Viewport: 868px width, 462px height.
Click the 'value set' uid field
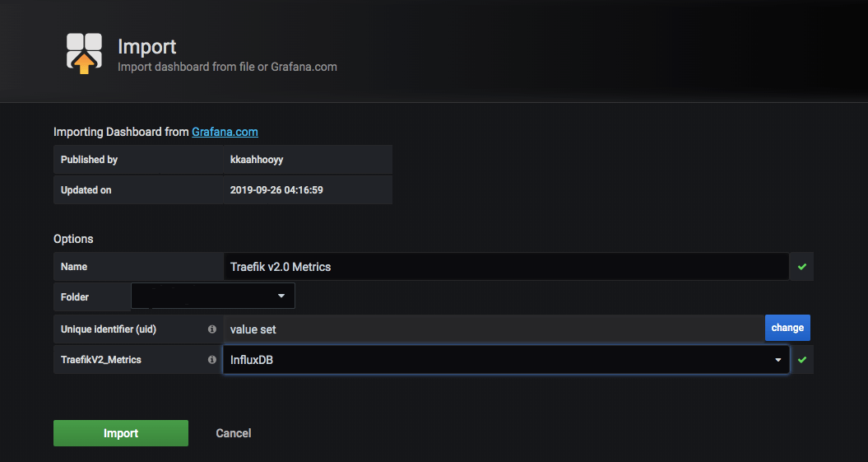point(494,329)
